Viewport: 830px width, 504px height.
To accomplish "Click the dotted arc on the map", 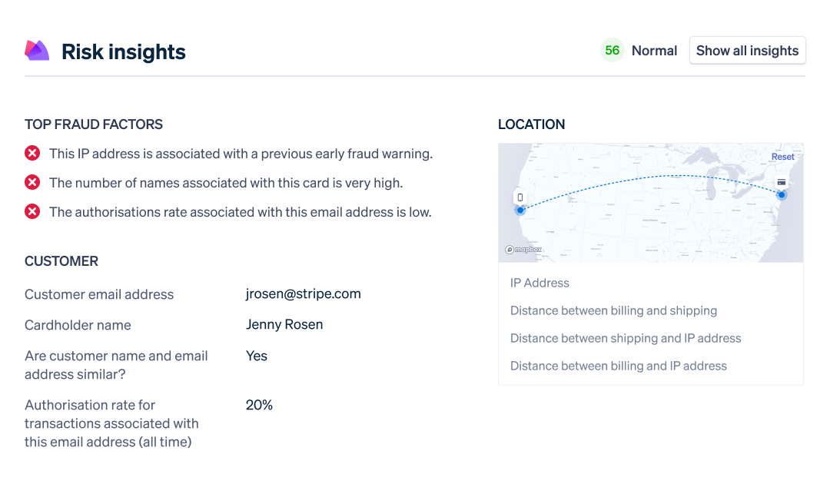I will [653, 177].
